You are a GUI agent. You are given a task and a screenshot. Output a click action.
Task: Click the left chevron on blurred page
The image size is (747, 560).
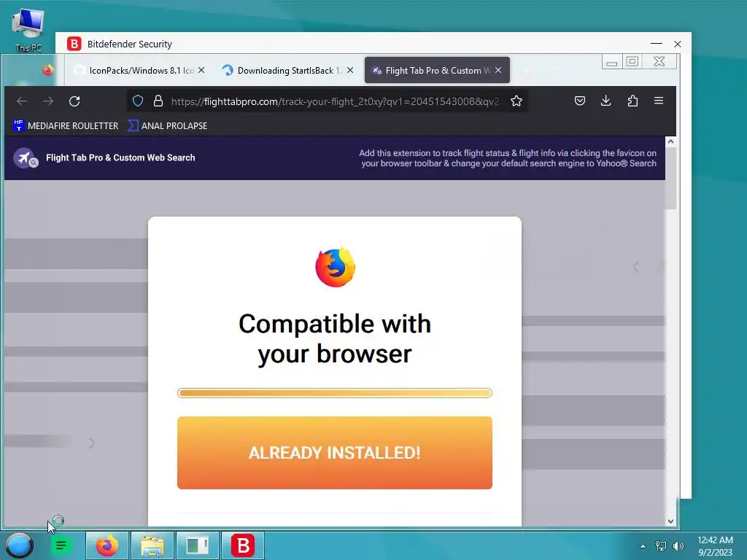click(635, 267)
